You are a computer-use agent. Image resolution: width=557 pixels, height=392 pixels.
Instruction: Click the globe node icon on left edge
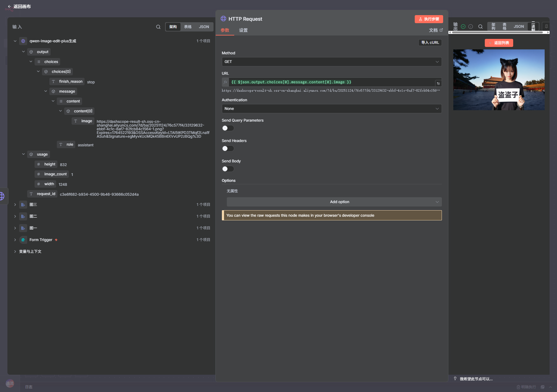2,196
